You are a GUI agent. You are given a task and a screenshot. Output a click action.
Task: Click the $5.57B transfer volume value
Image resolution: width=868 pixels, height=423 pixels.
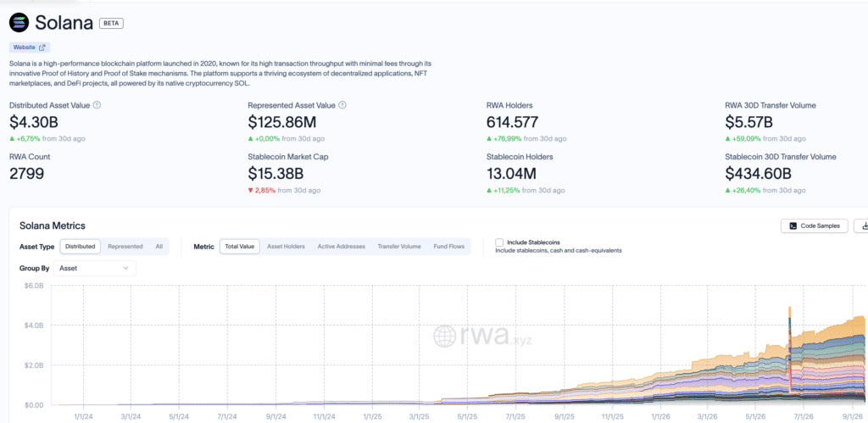tap(749, 122)
